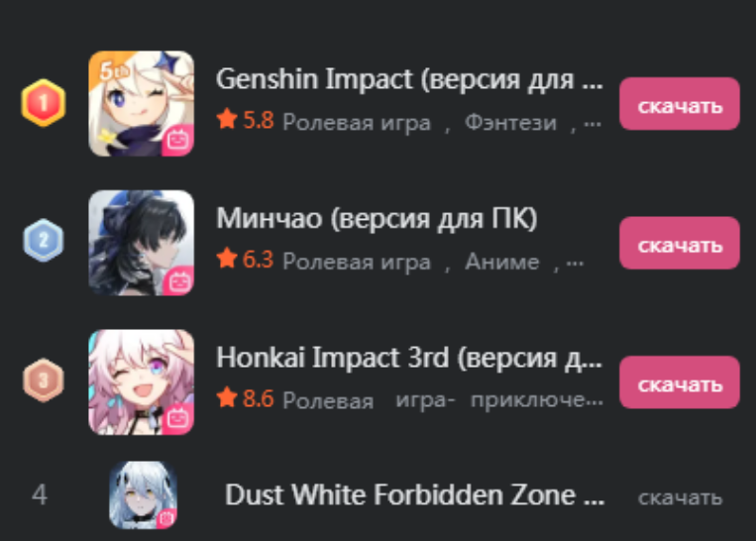Open the Genshin Impact title link

(x=409, y=79)
